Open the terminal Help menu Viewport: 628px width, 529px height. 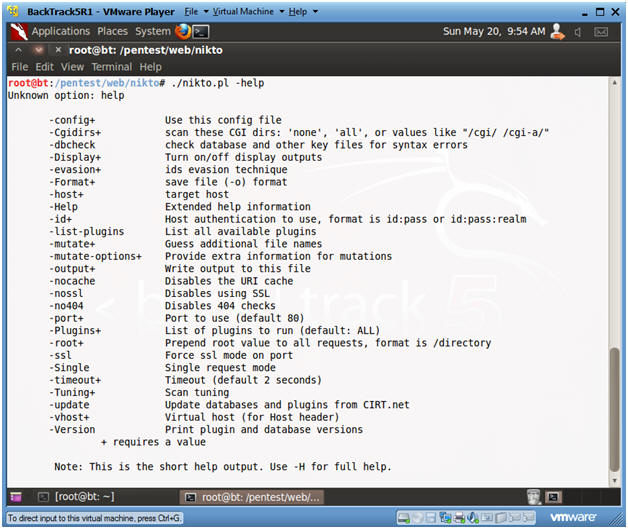click(151, 67)
